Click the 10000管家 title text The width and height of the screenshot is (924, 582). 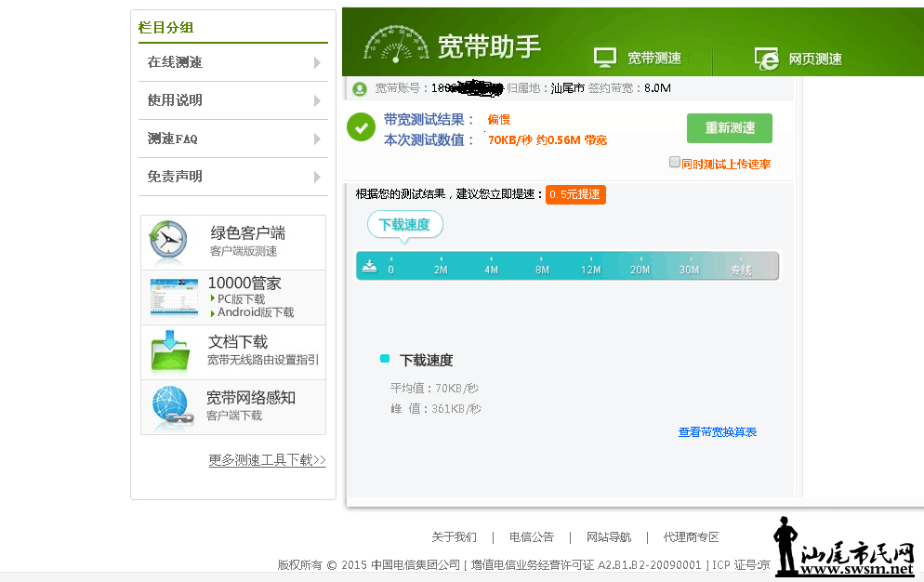coord(244,283)
